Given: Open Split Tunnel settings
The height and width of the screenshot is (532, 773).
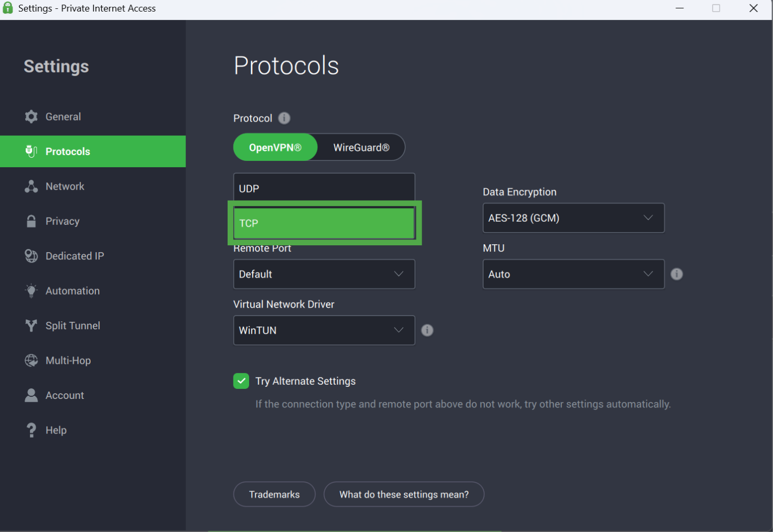Looking at the screenshot, I should (x=93, y=325).
